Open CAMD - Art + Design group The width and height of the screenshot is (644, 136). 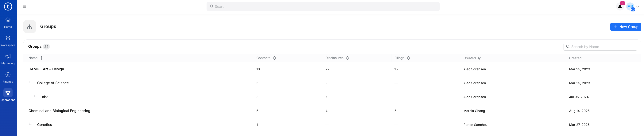[x=46, y=69]
